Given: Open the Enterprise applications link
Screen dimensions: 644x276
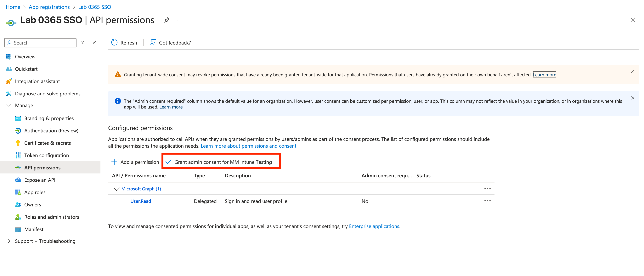Looking at the screenshot, I should pyautogui.click(x=374, y=226).
